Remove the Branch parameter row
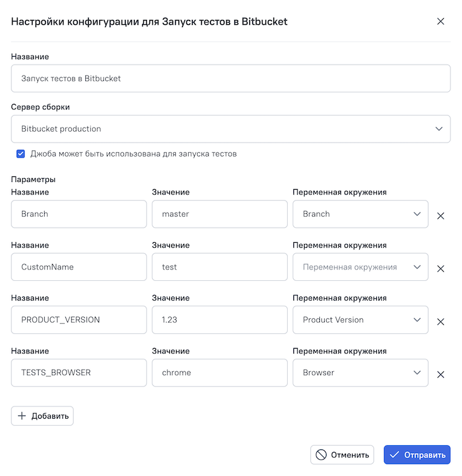Image resolution: width=462 pixels, height=476 pixels. point(440,216)
